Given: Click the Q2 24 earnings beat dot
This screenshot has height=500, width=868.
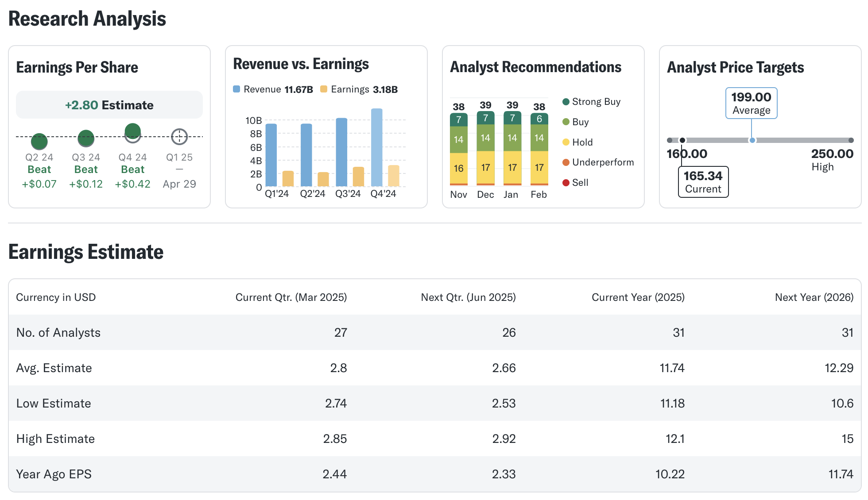Looking at the screenshot, I should click(x=39, y=142).
